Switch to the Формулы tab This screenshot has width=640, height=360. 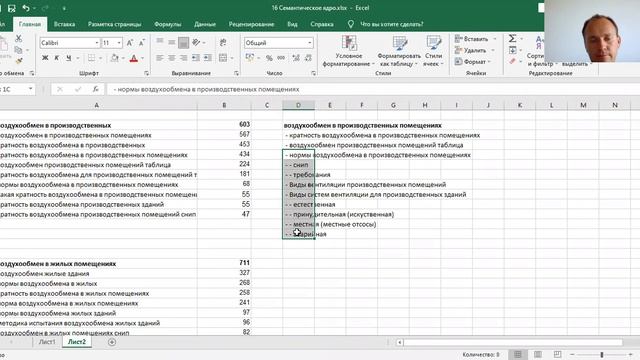coord(168,24)
